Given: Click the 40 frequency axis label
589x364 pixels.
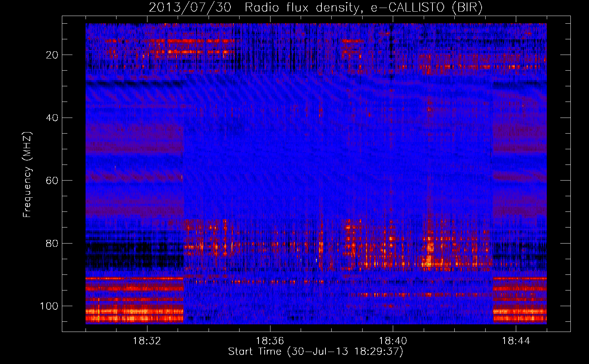Looking at the screenshot, I should tap(52, 118).
